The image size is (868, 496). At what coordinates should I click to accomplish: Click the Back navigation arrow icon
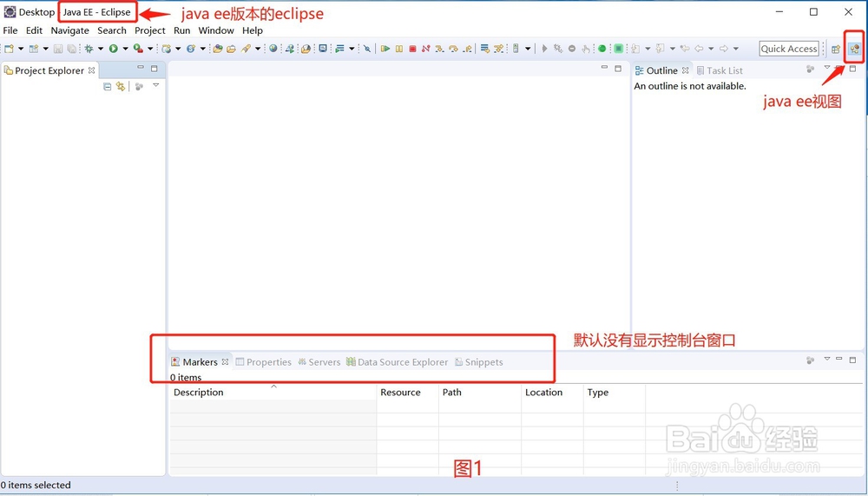click(699, 49)
